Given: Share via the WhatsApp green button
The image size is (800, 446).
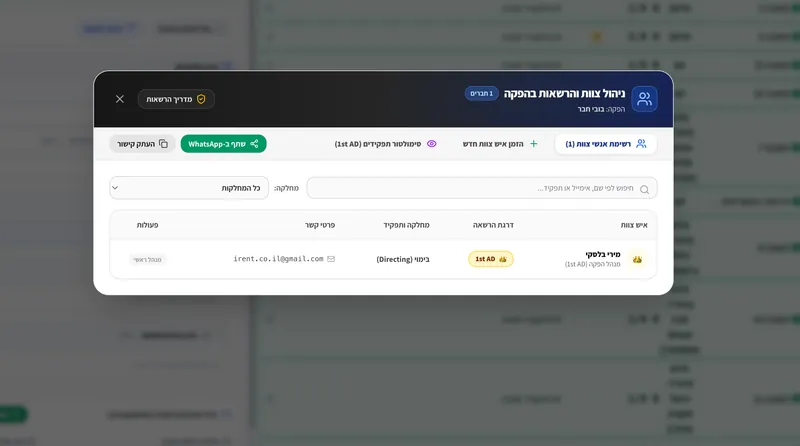Looking at the screenshot, I should point(223,144).
